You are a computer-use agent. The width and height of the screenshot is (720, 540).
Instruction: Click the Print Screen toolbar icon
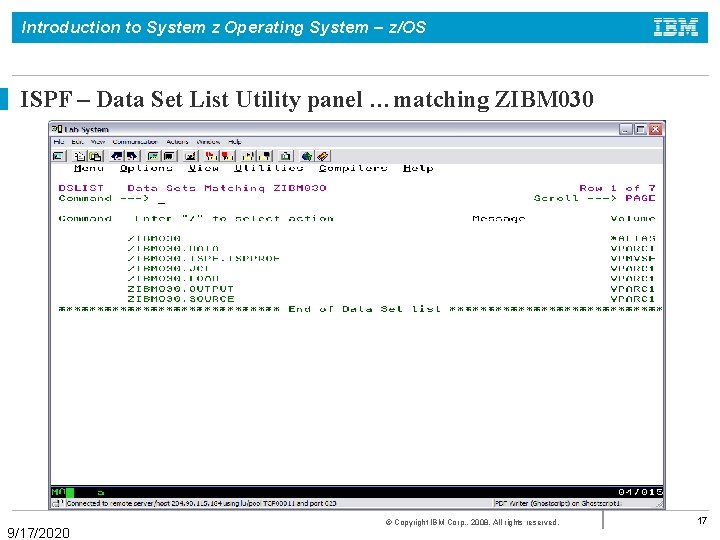click(59, 156)
